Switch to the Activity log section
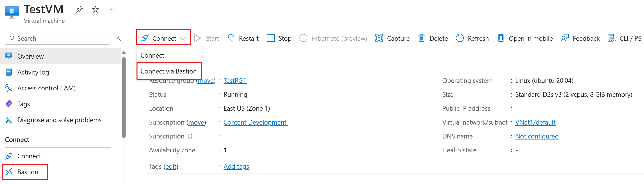This screenshot has height=184, width=644. [33, 72]
